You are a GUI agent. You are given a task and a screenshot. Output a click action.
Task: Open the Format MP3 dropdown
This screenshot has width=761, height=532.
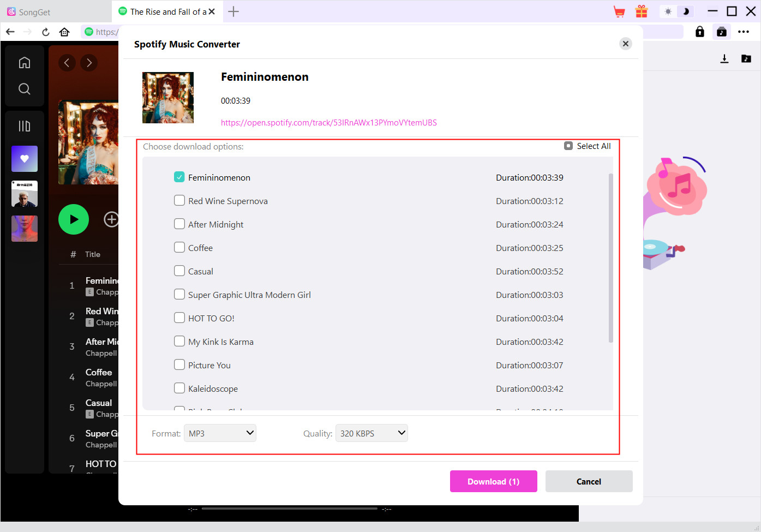point(220,433)
